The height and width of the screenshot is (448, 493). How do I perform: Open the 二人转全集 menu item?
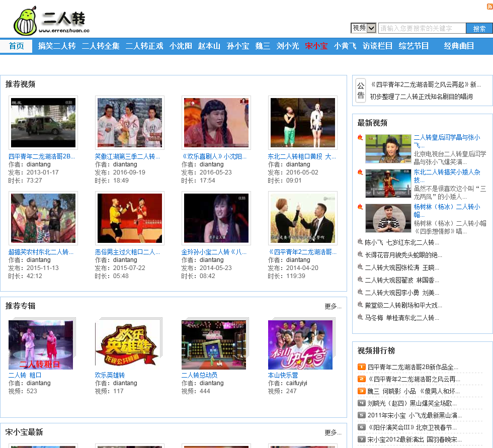(x=101, y=46)
